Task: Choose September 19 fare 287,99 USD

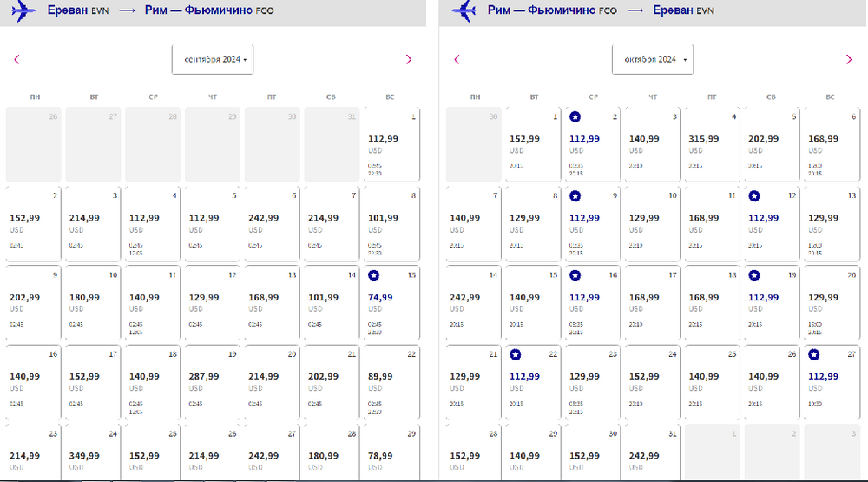Action: click(211, 381)
